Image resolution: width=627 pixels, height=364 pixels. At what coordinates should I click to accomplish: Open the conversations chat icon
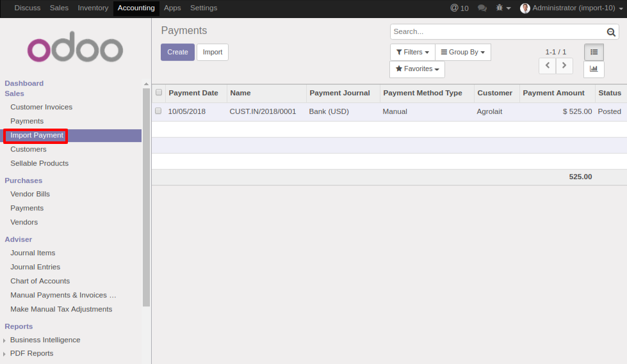pyautogui.click(x=482, y=8)
